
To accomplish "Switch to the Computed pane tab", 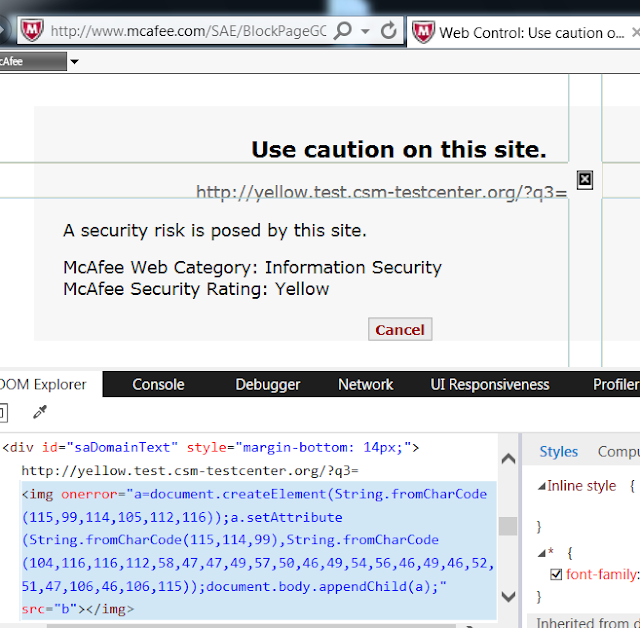I will click(619, 451).
